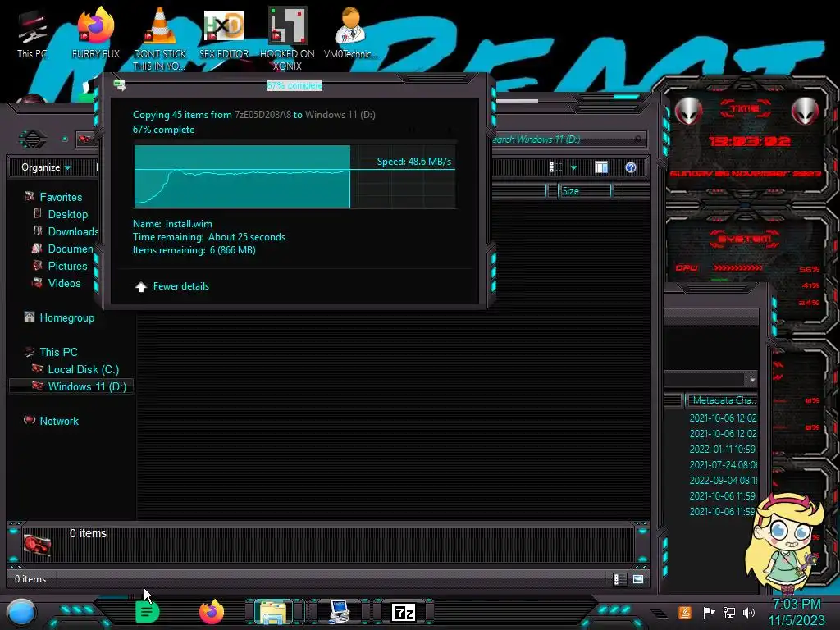Click the orange Java tray icon
The height and width of the screenshot is (630, 840).
click(685, 612)
